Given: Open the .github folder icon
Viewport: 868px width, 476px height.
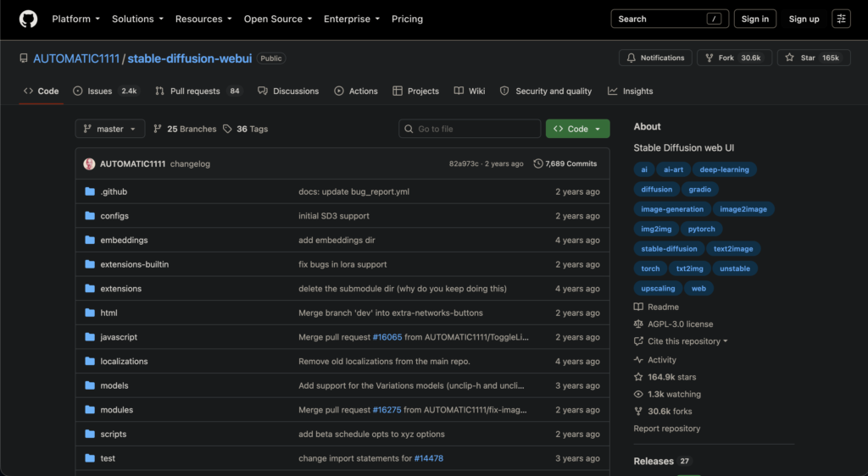Looking at the screenshot, I should point(90,191).
